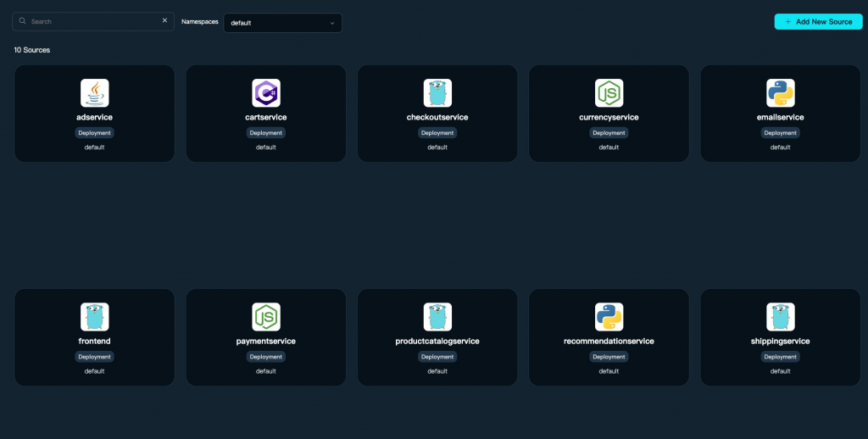Click the Java icon on adservice card
The image size is (868, 439).
pos(95,93)
